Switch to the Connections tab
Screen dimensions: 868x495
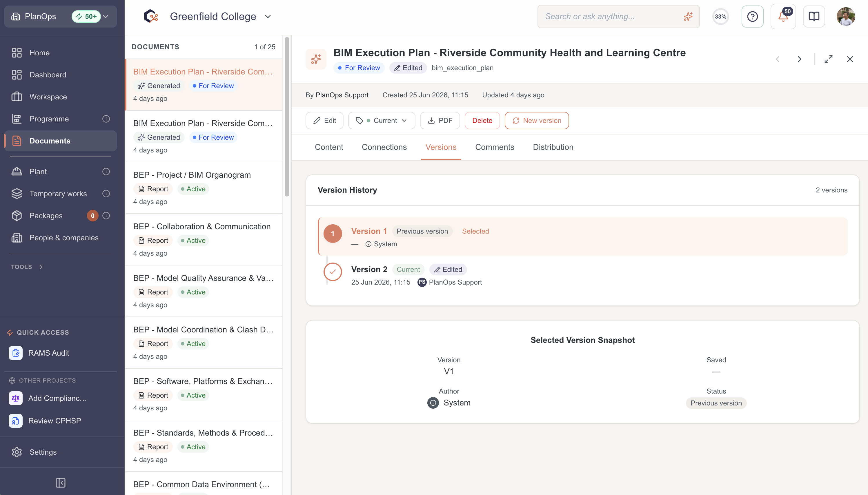click(384, 147)
